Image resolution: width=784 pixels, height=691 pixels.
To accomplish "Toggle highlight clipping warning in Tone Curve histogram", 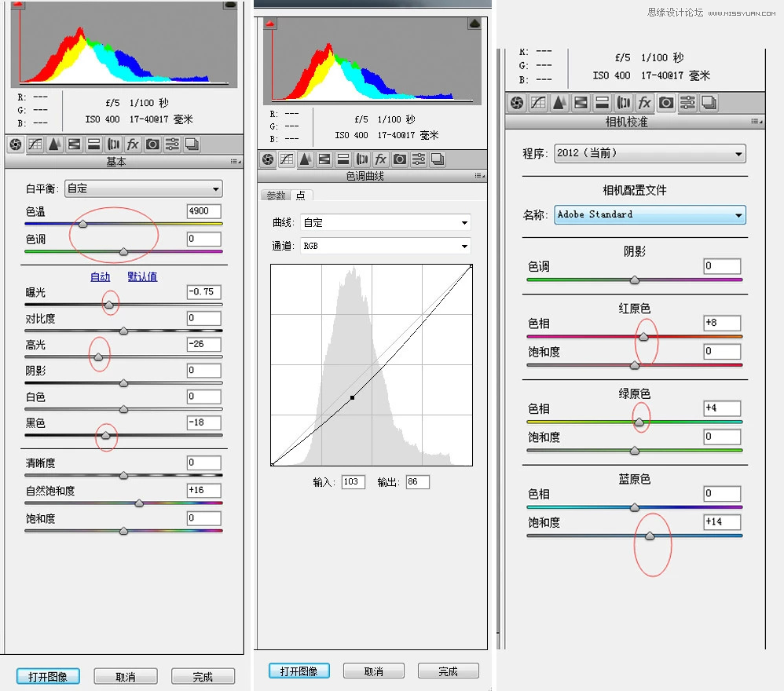I will pos(474,24).
